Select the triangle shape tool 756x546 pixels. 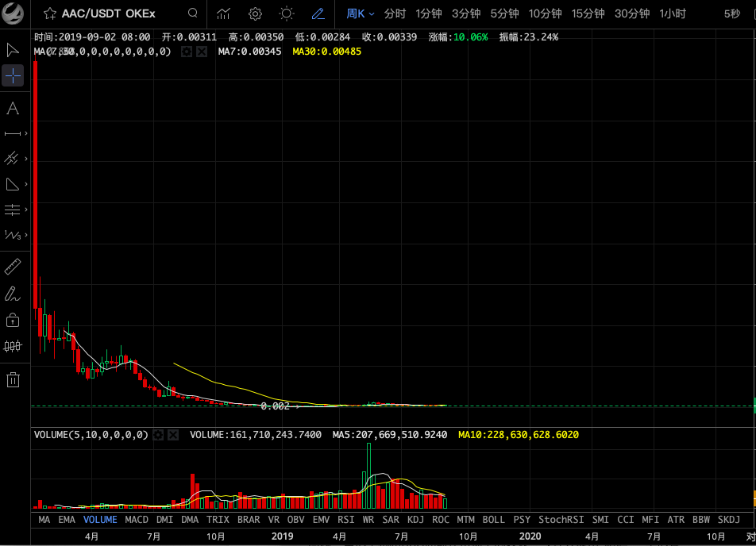12,184
